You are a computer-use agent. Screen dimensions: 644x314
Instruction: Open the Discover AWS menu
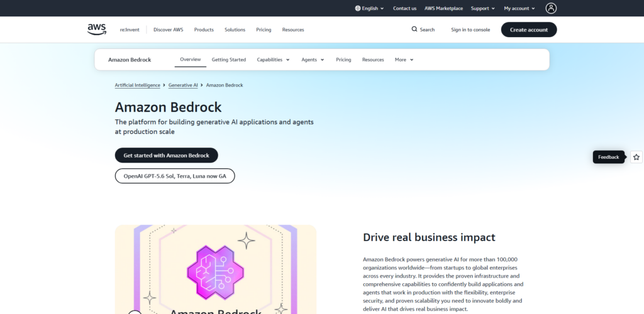(169, 30)
